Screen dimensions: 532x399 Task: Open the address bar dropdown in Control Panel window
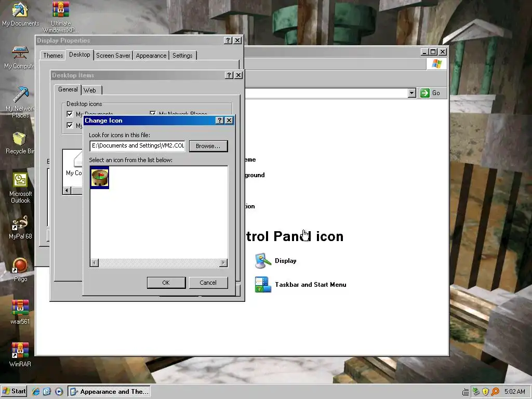point(412,93)
